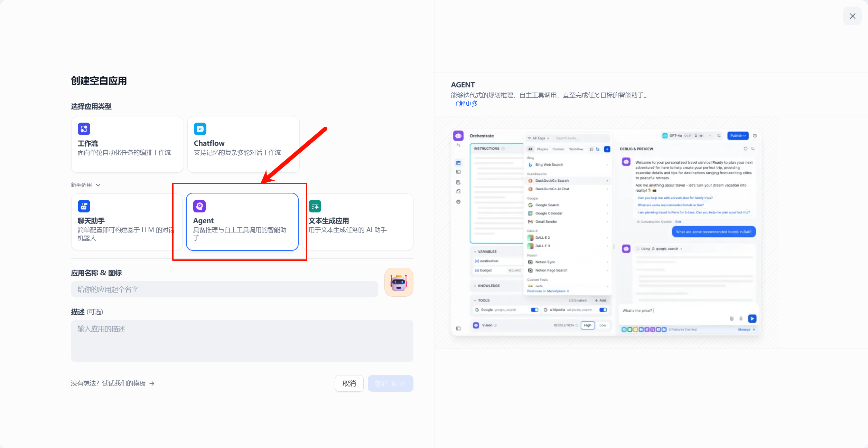868x448 pixels.
Task: Open the robot emoji icon picker
Action: (x=399, y=282)
